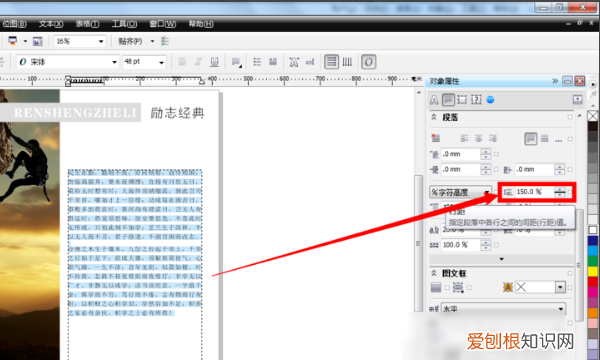
Task: Toggle checkbox after frame background icon
Action: pos(447,287)
